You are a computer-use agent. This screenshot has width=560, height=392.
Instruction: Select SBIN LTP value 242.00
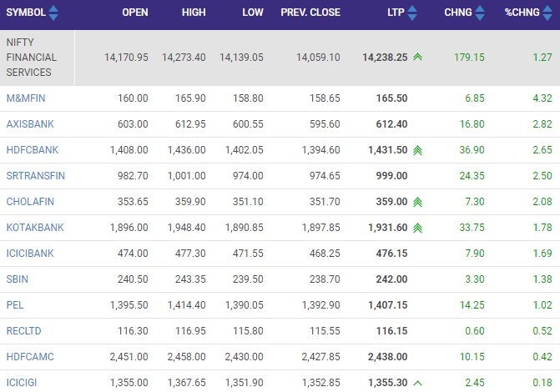coord(391,279)
